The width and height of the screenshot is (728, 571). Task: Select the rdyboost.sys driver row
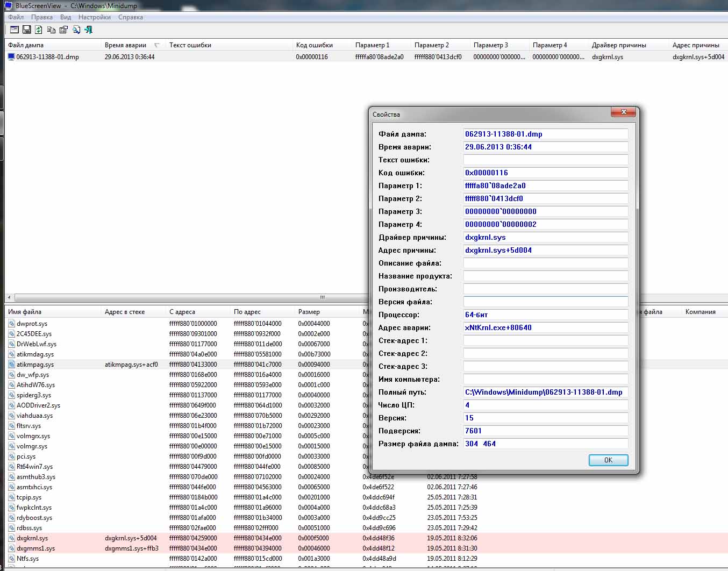tap(366, 518)
